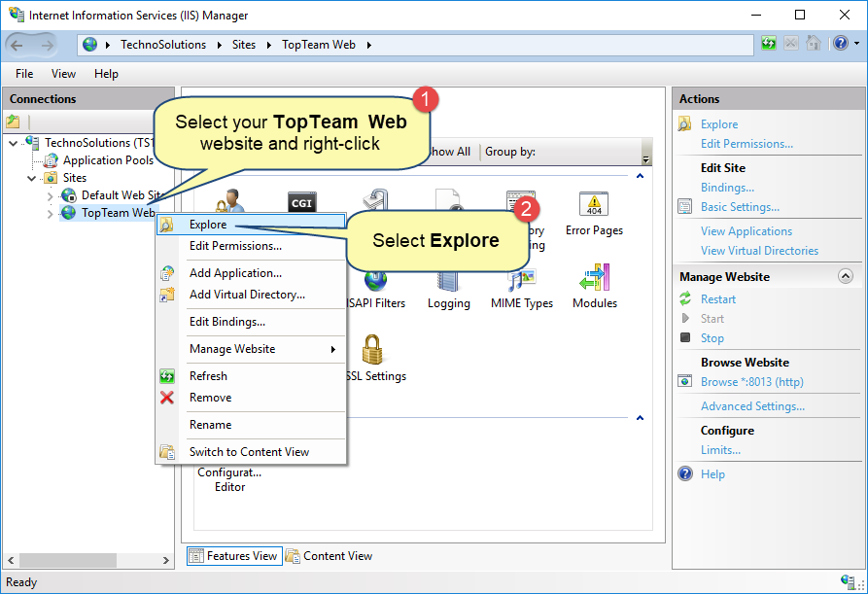
Task: Choose Switch to Content View menu entry
Action: pos(252,452)
